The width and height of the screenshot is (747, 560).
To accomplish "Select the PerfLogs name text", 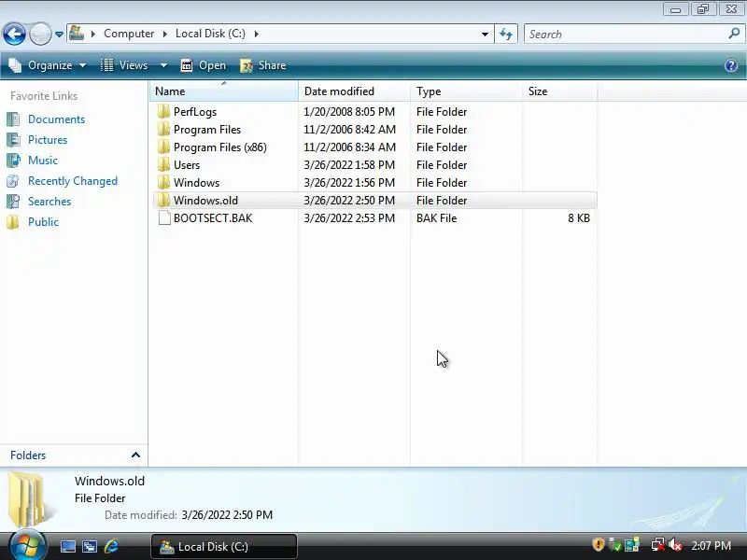I will 195,112.
